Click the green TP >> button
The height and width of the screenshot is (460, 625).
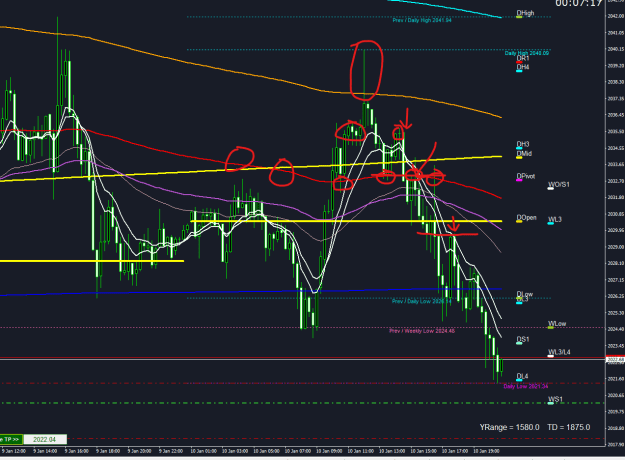point(11,439)
